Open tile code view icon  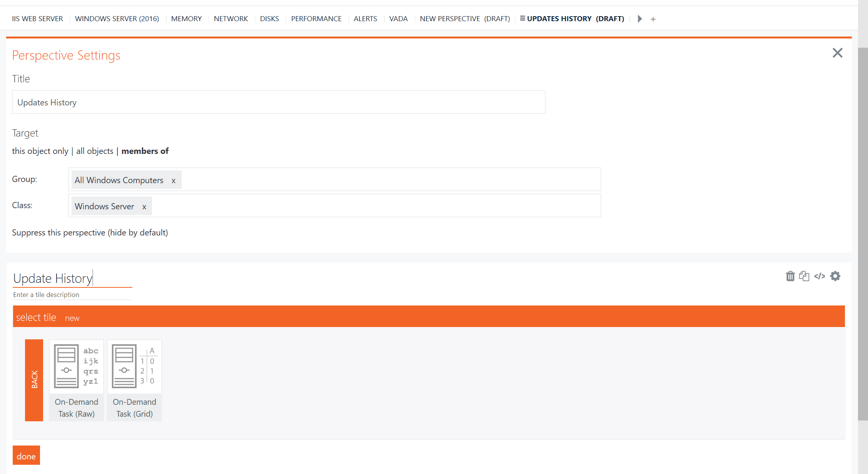(820, 276)
